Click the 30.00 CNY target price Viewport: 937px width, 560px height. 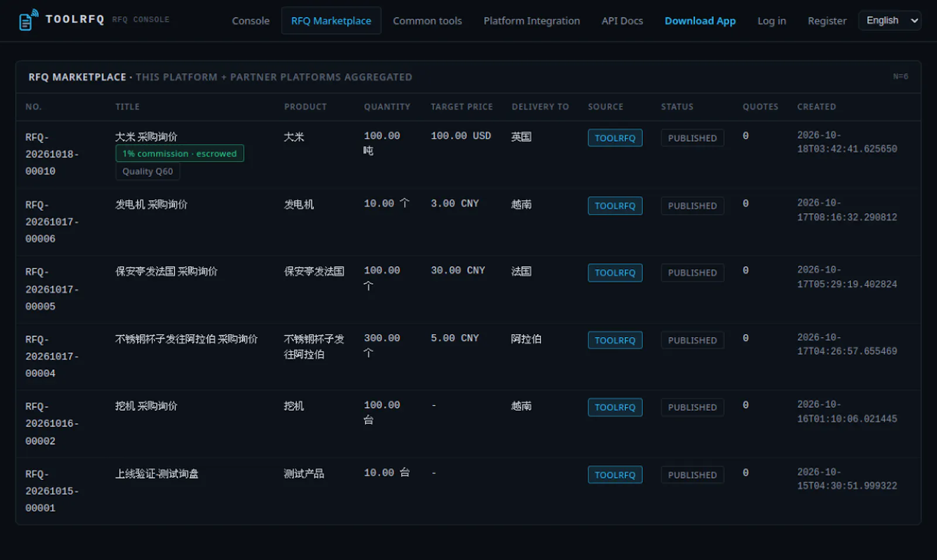458,270
